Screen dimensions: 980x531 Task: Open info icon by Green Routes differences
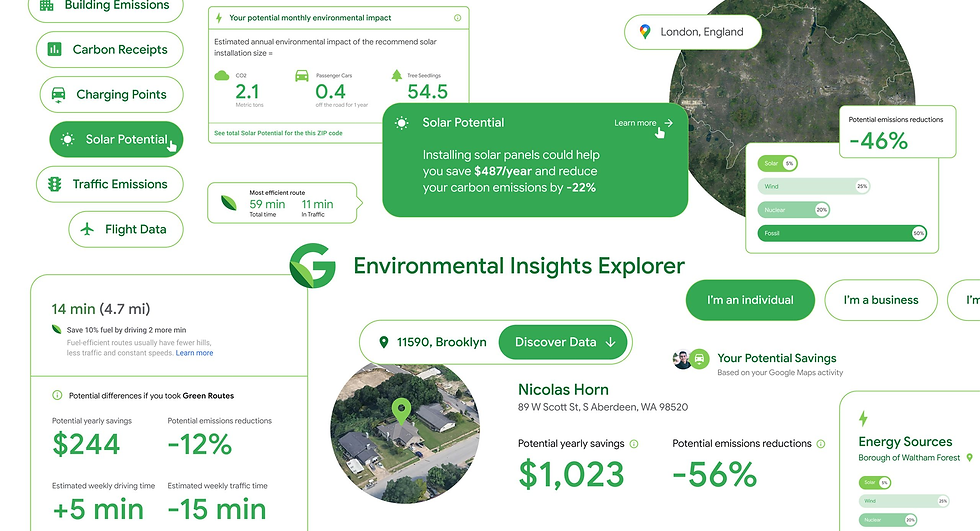tap(57, 395)
